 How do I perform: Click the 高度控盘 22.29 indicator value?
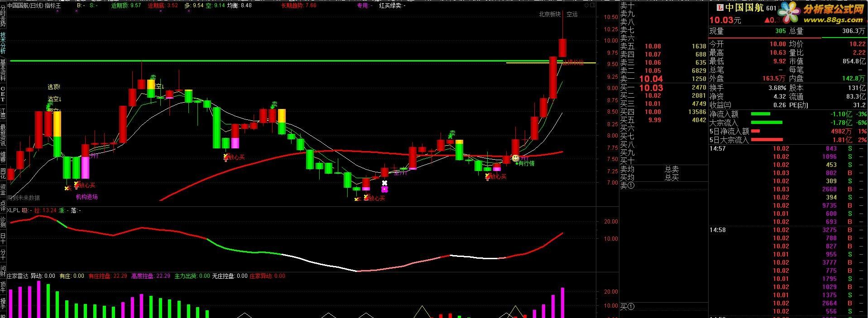151,276
